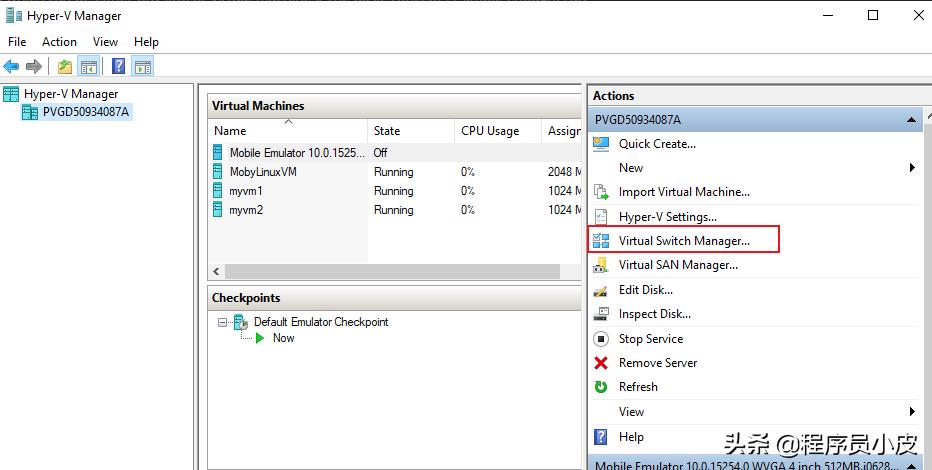Open the Help menu in menu bar

146,42
